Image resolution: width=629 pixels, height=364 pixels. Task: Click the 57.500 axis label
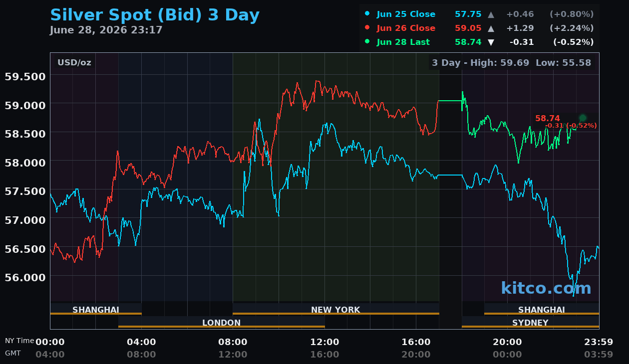click(x=25, y=191)
